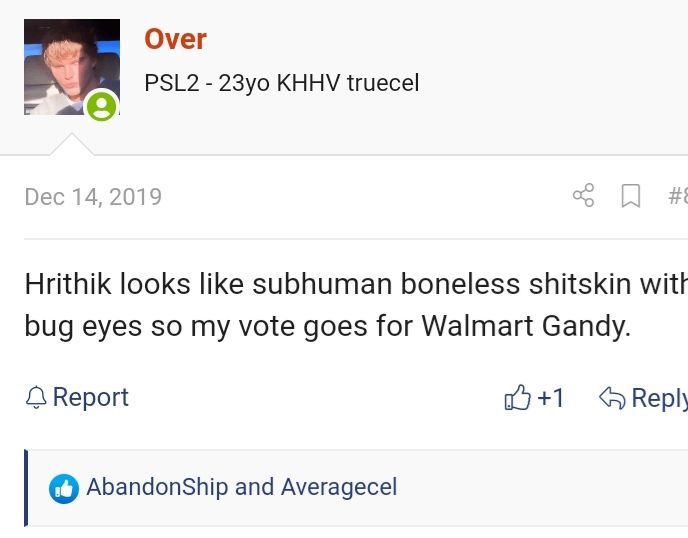This screenshot has width=688, height=538.
Task: Click the "Dec 14, 2019" post date
Action: coord(93,196)
